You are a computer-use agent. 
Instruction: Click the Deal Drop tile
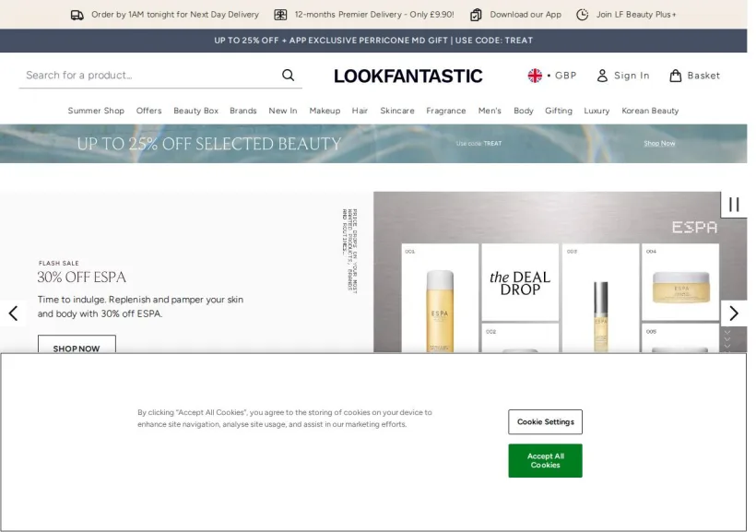coord(520,283)
